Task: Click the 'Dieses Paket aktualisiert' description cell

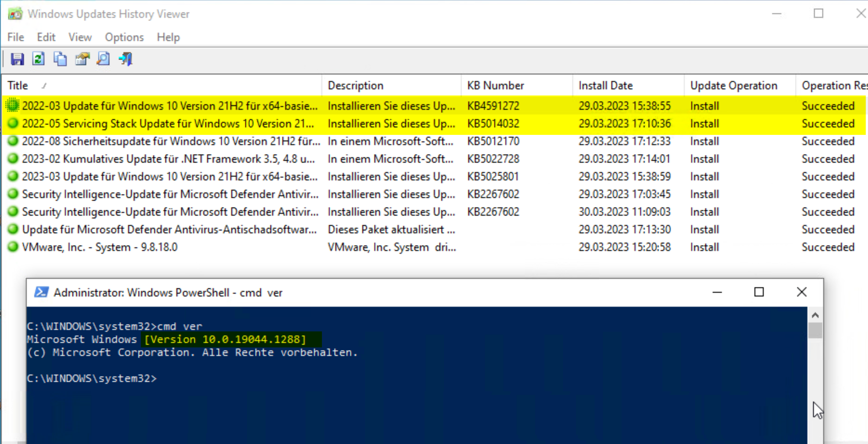Action: coord(391,229)
